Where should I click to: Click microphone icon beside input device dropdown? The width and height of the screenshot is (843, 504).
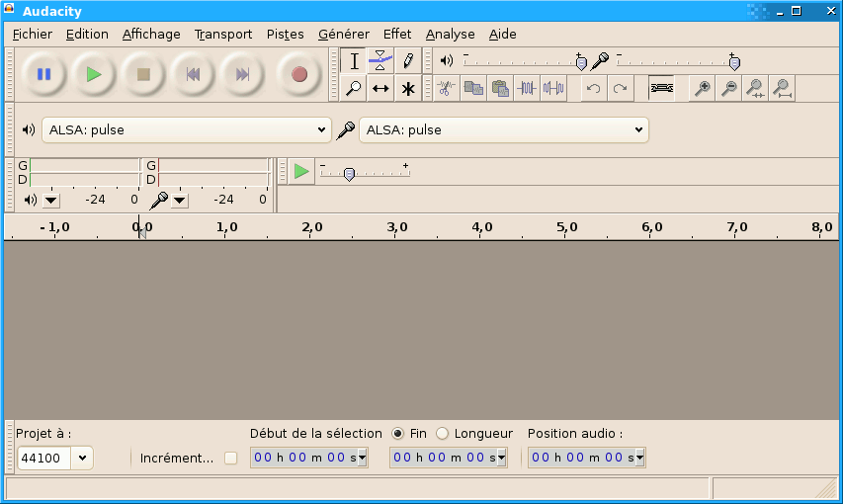[345, 130]
